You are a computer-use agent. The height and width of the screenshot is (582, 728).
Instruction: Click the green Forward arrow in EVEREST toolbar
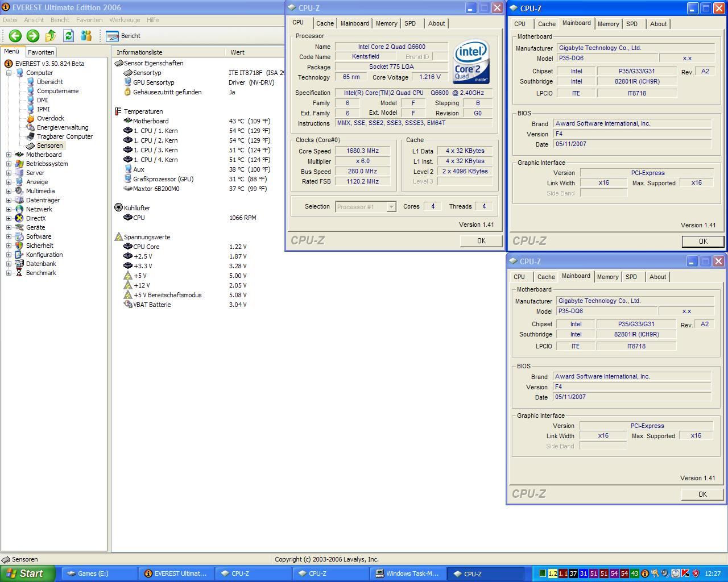[33, 36]
